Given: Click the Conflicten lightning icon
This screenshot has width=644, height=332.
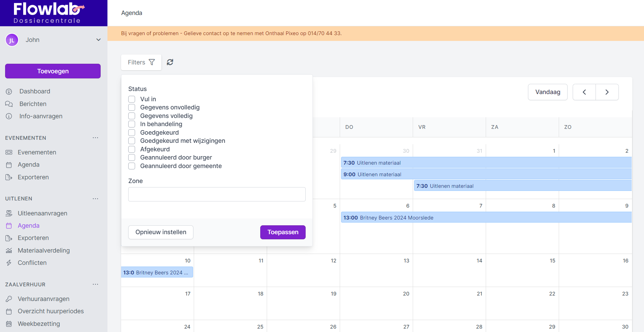Looking at the screenshot, I should pos(9,263).
